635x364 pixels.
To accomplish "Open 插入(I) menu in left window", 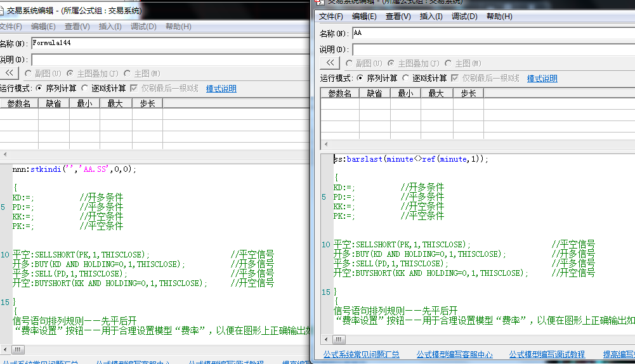I will point(110,27).
